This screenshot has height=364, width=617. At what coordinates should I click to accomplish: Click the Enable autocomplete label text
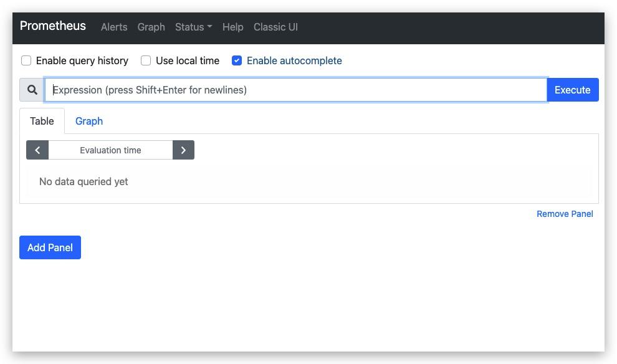click(294, 60)
